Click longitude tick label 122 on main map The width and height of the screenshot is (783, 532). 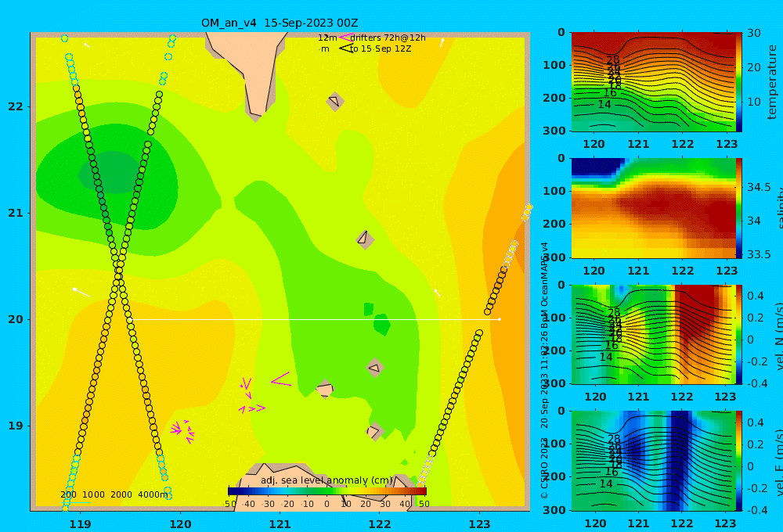click(380, 524)
